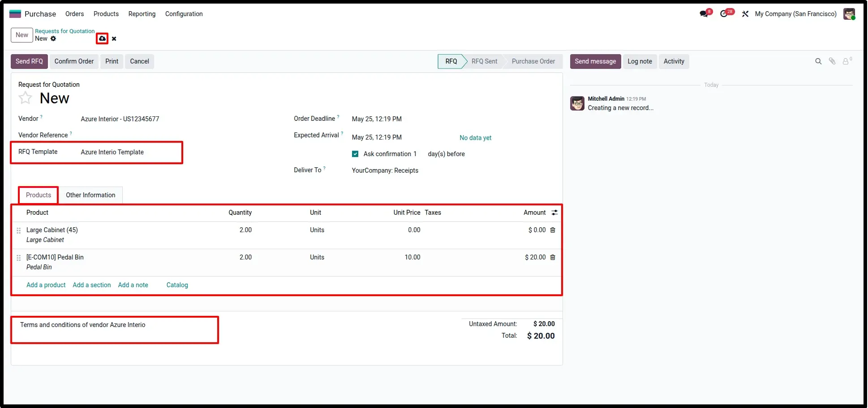Switch to the Products tab

[39, 195]
